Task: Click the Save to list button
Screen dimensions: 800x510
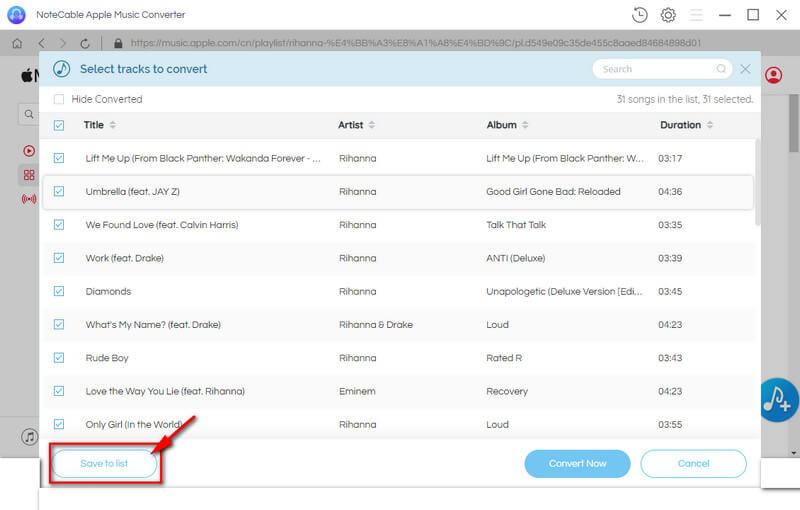Action: tap(105, 464)
